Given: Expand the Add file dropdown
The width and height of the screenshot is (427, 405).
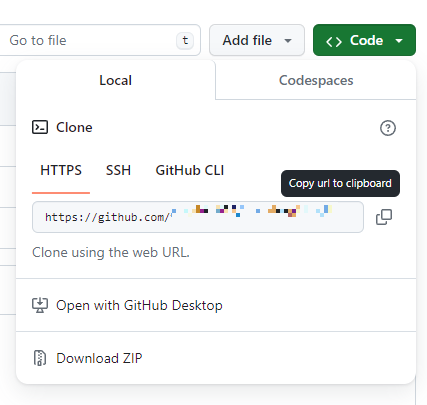Looking at the screenshot, I should point(257,40).
